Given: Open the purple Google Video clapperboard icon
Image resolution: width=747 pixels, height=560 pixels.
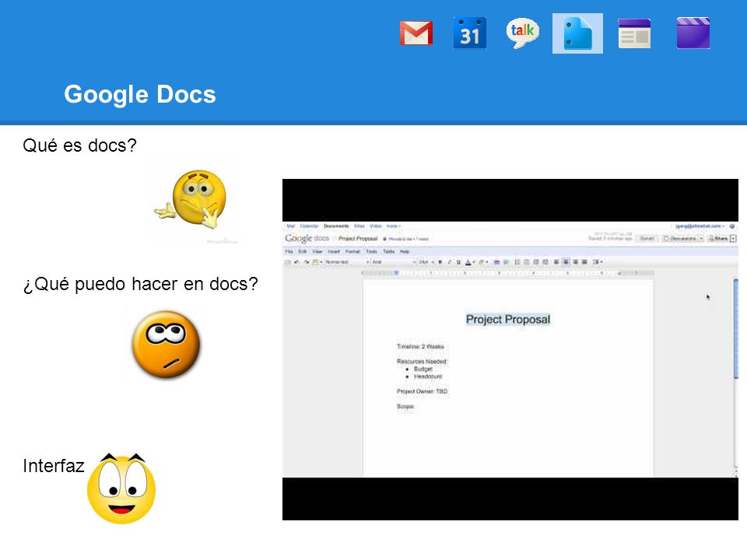Looking at the screenshot, I should 693,33.
